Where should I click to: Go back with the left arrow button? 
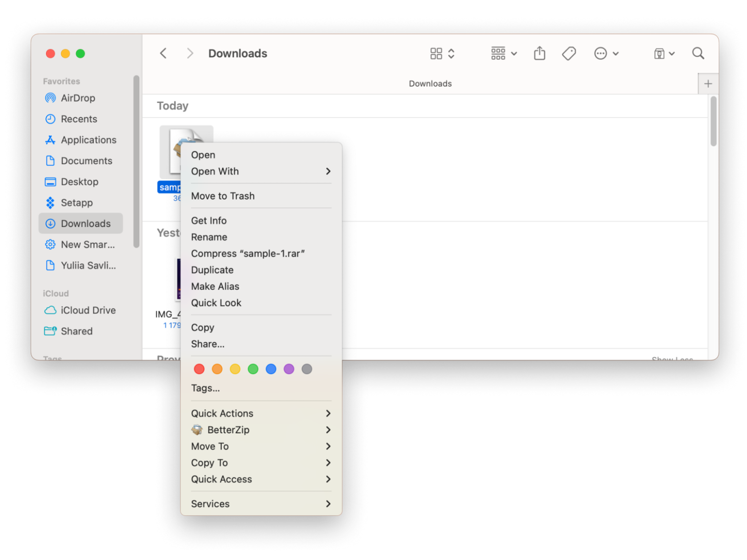coord(163,53)
